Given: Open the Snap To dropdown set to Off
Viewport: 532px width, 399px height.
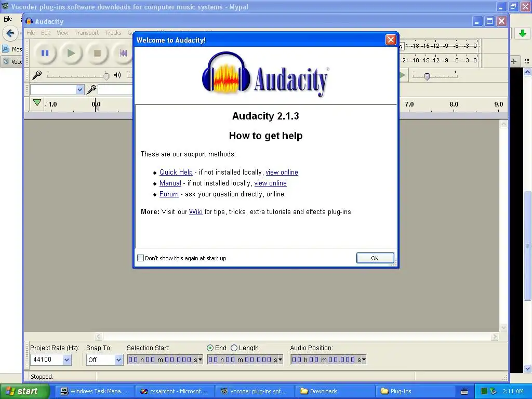Looking at the screenshot, I should point(118,360).
